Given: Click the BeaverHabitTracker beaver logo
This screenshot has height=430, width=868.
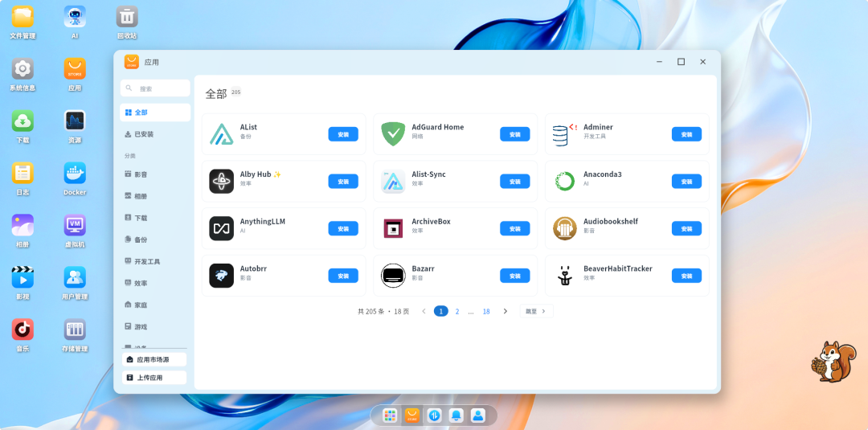Looking at the screenshot, I should 565,276.
